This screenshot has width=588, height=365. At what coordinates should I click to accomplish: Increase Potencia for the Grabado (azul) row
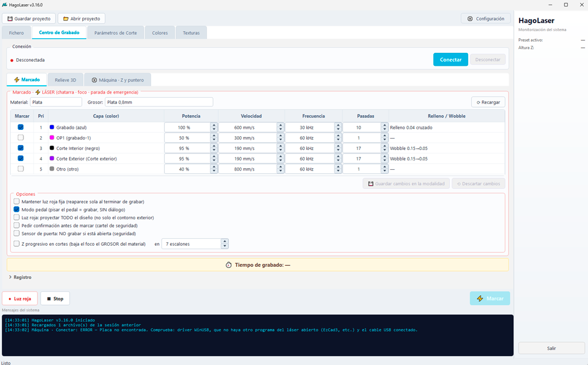(x=214, y=126)
